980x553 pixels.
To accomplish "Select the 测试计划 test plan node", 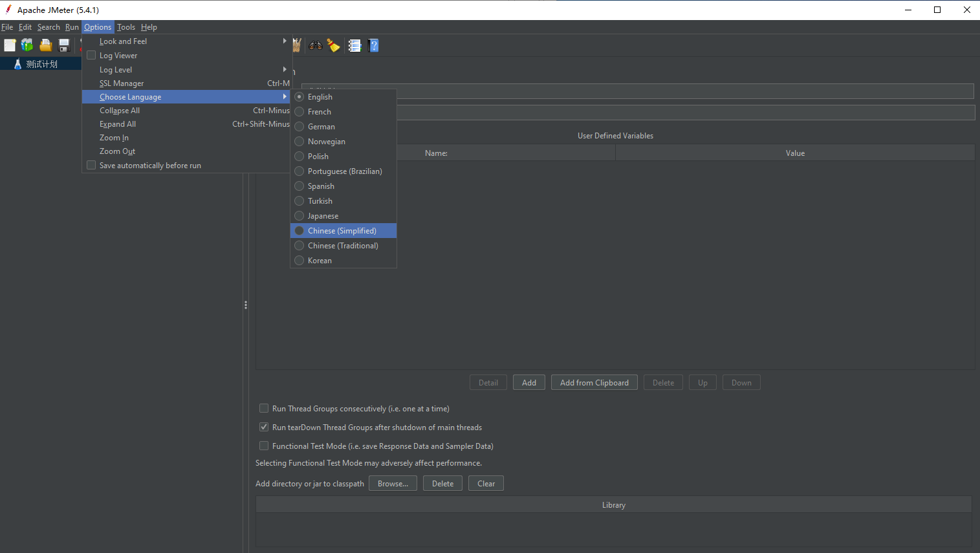I will point(41,64).
